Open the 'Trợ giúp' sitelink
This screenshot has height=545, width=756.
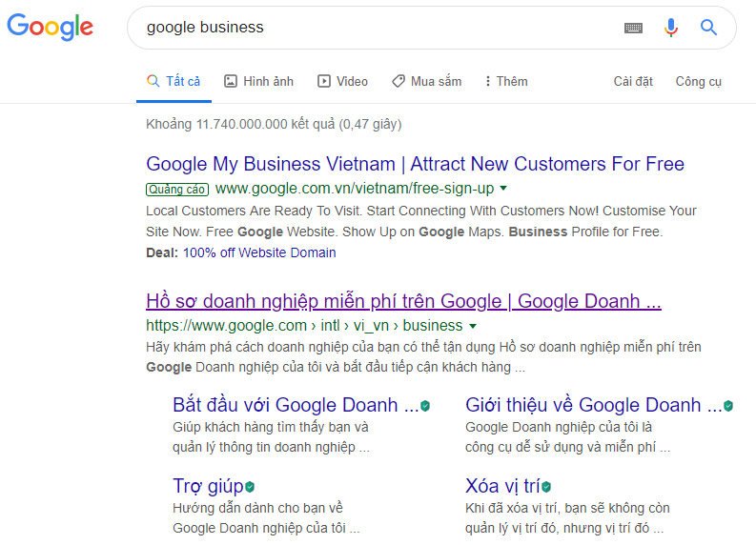(208, 486)
